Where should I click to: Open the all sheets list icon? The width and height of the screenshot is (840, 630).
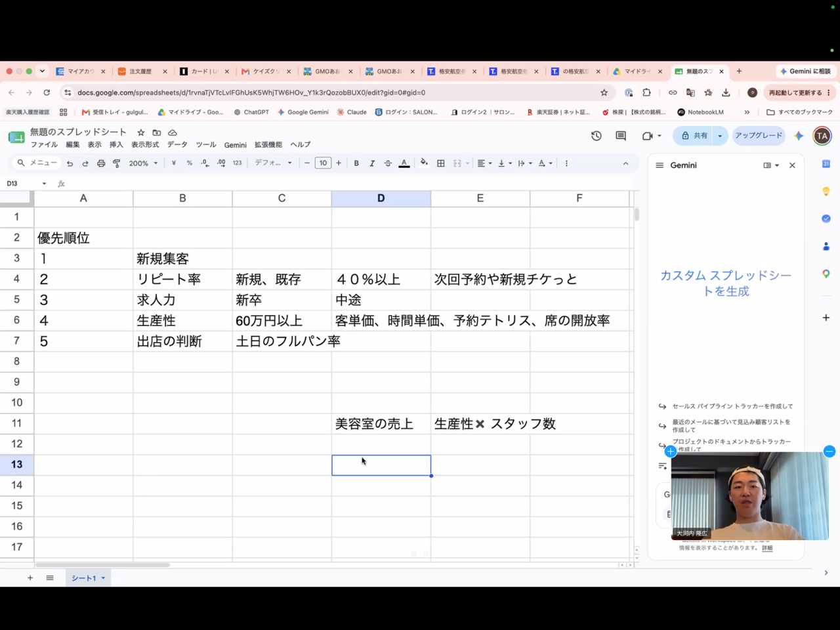(50, 577)
